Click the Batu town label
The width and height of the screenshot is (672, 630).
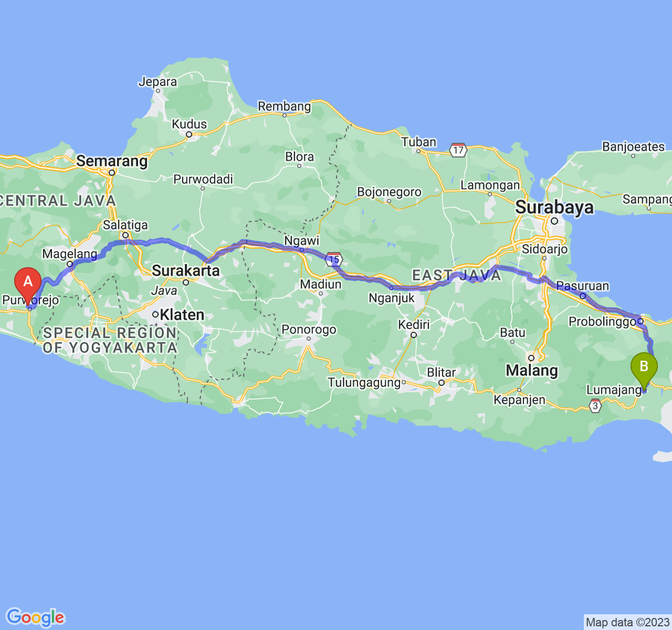coord(513,333)
